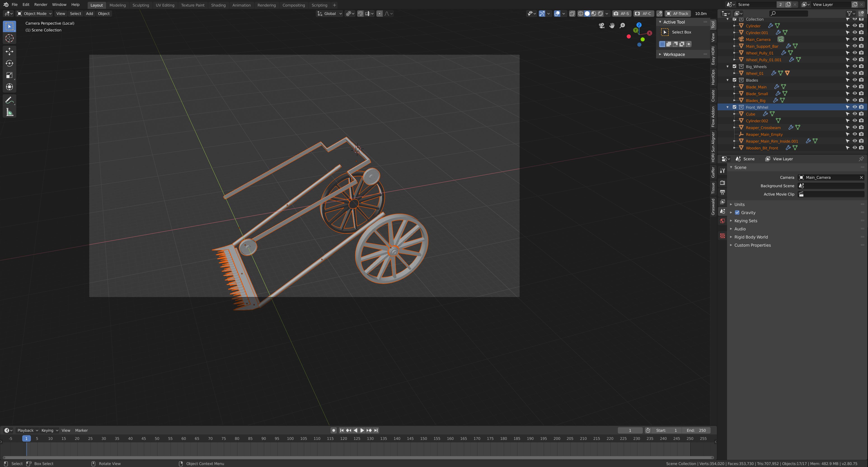The width and height of the screenshot is (868, 467).
Task: Toggle auto keying record button
Action: 334,430
